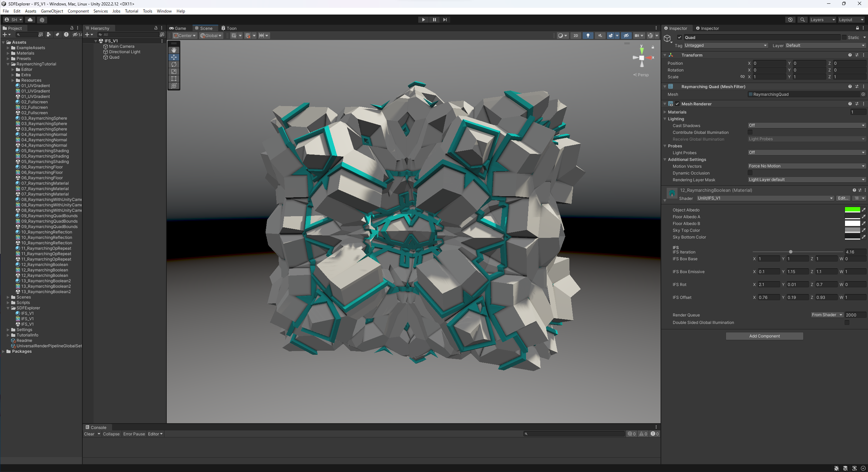Select the Scale tool in scene toolbar
Screen dimensions: 868x472
(174, 71)
